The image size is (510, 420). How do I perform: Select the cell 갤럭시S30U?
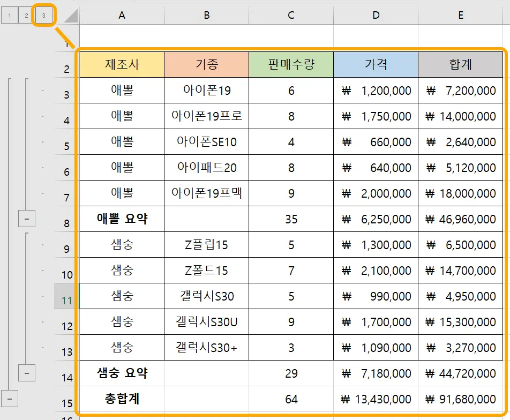(207, 322)
